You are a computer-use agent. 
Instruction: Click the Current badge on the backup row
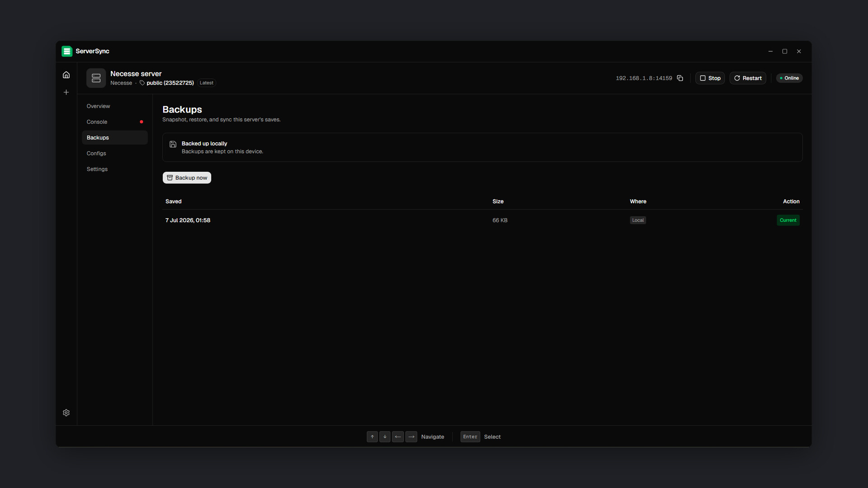pos(788,220)
